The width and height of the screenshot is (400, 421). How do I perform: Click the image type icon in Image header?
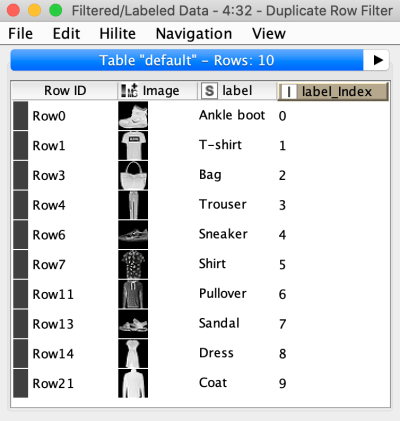point(129,90)
